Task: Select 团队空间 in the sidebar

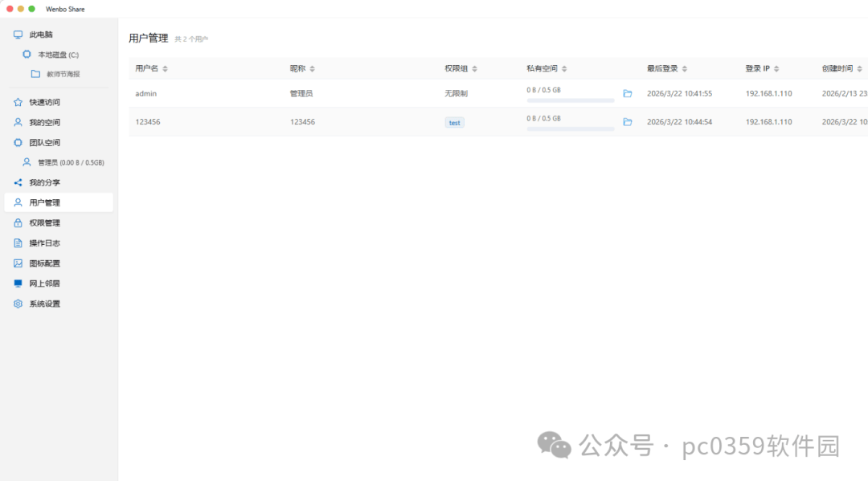Action: [x=44, y=142]
